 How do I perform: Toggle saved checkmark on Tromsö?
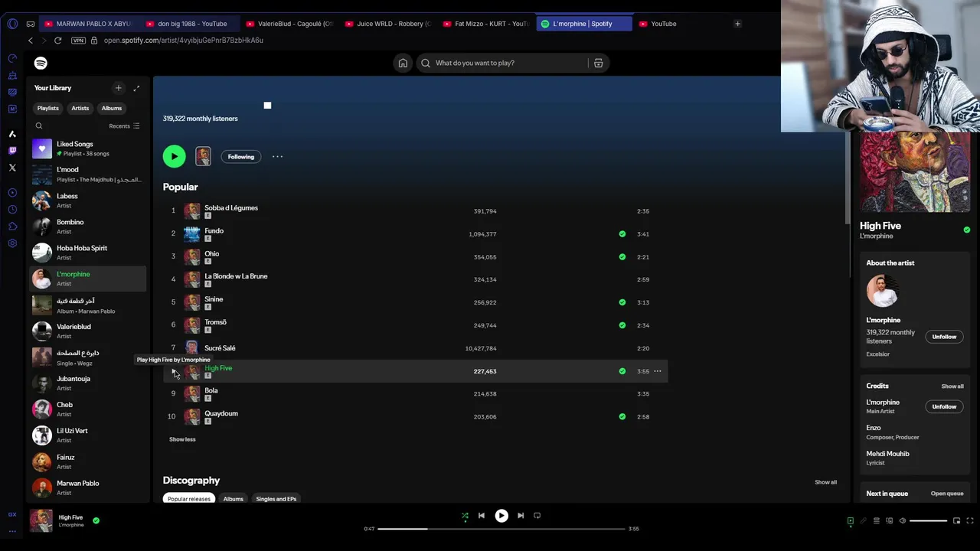[x=622, y=325]
